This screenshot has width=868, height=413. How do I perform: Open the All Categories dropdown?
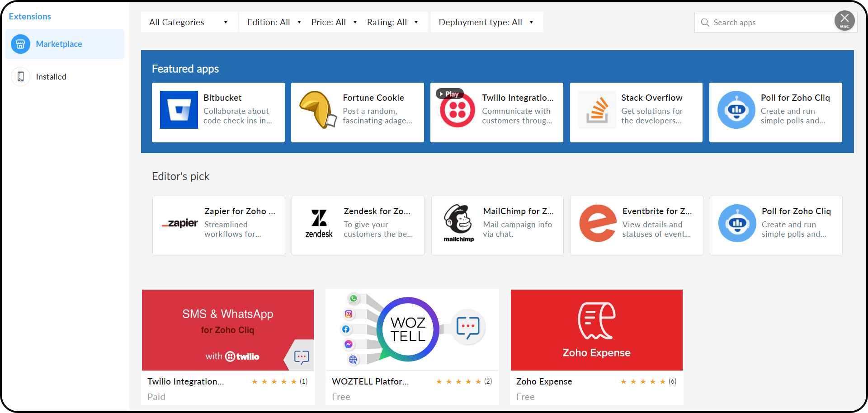click(x=189, y=22)
